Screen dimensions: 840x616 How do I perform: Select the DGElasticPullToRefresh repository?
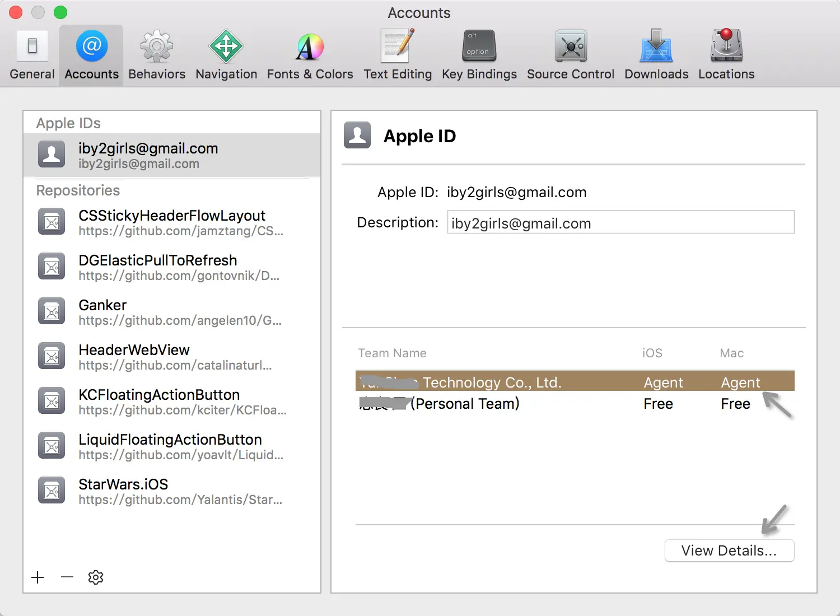[x=172, y=267]
